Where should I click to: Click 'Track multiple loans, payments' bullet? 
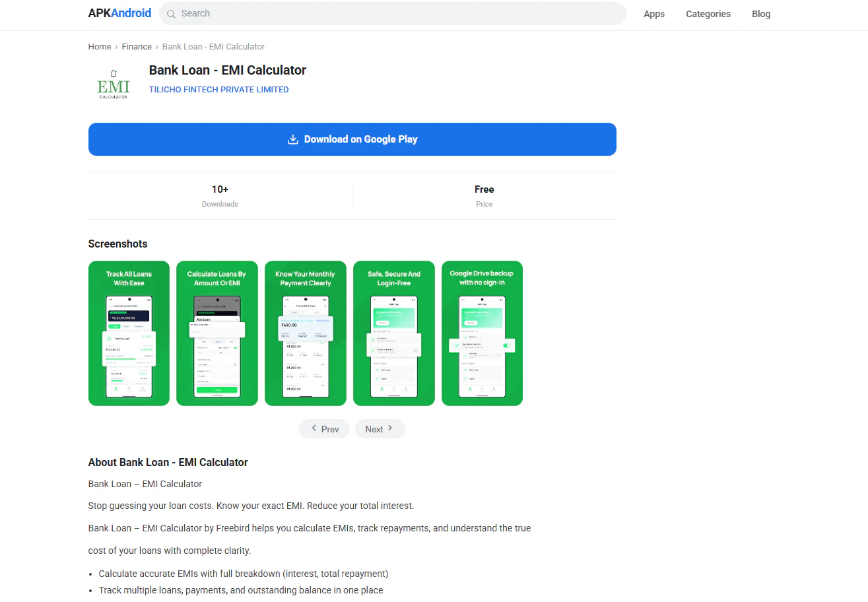pos(241,590)
